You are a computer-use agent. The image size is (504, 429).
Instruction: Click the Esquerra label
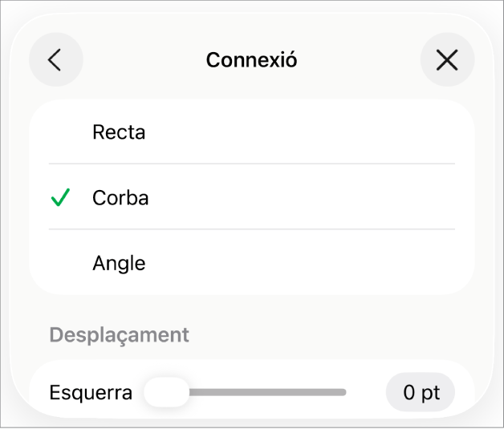tap(91, 392)
